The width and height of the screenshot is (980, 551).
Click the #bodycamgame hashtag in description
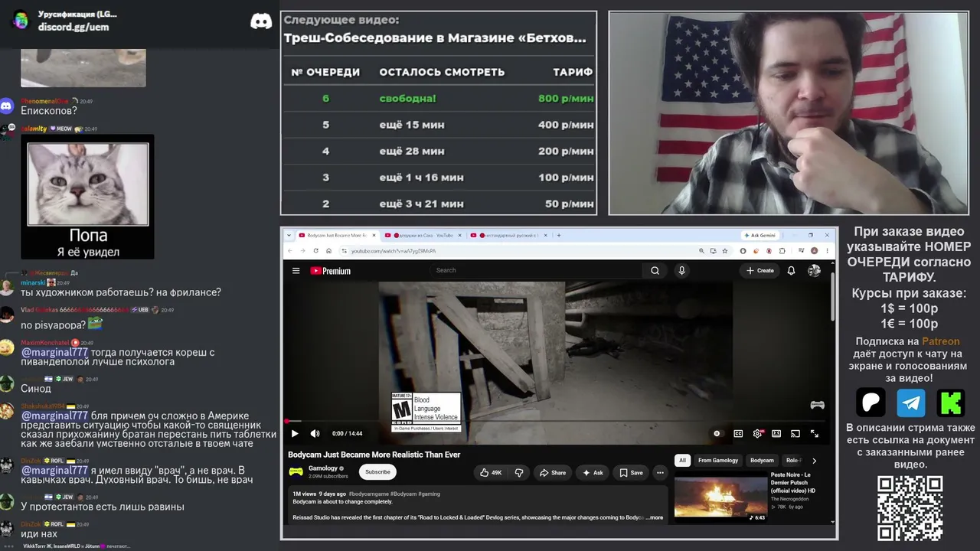click(369, 494)
